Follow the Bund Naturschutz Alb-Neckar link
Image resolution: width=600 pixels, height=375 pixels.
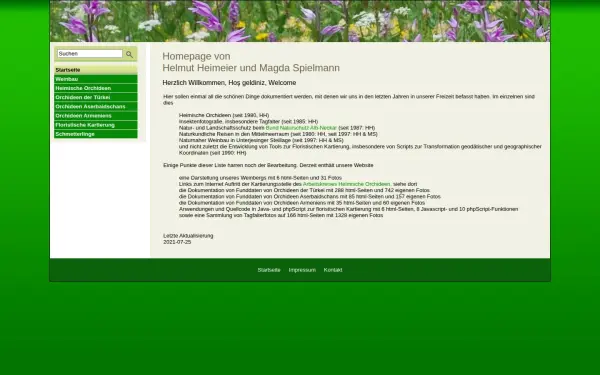coord(301,128)
